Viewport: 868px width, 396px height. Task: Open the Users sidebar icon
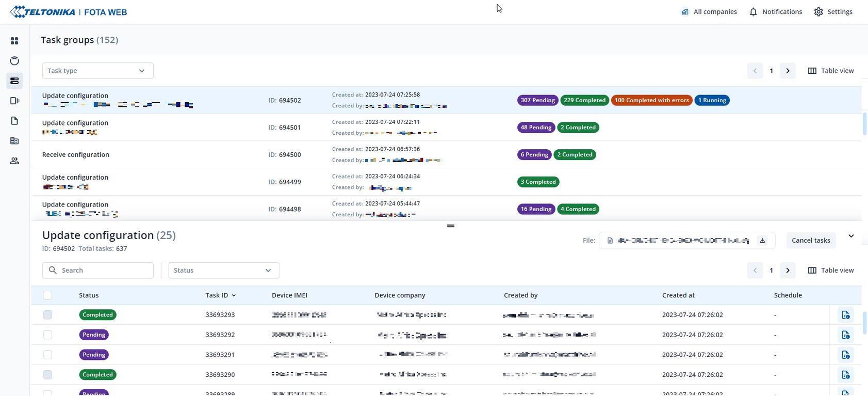[x=14, y=161]
